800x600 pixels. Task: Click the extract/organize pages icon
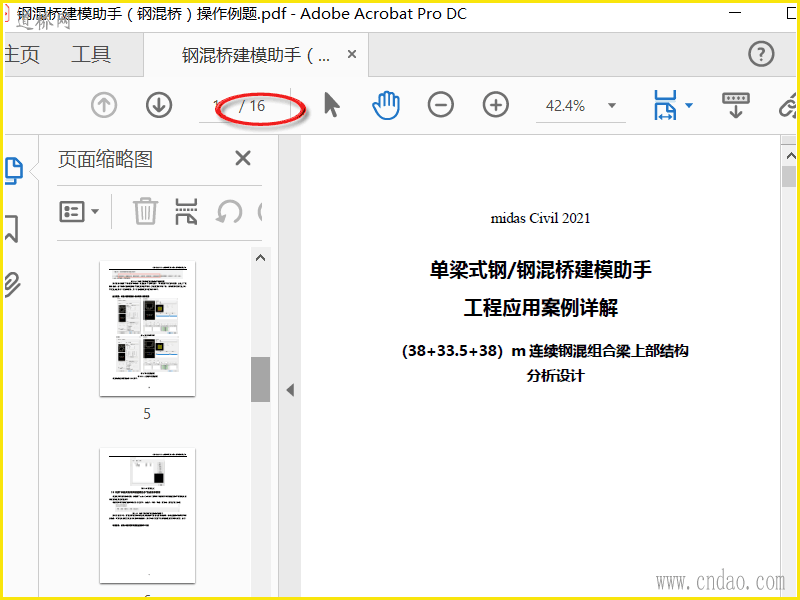[x=186, y=211]
